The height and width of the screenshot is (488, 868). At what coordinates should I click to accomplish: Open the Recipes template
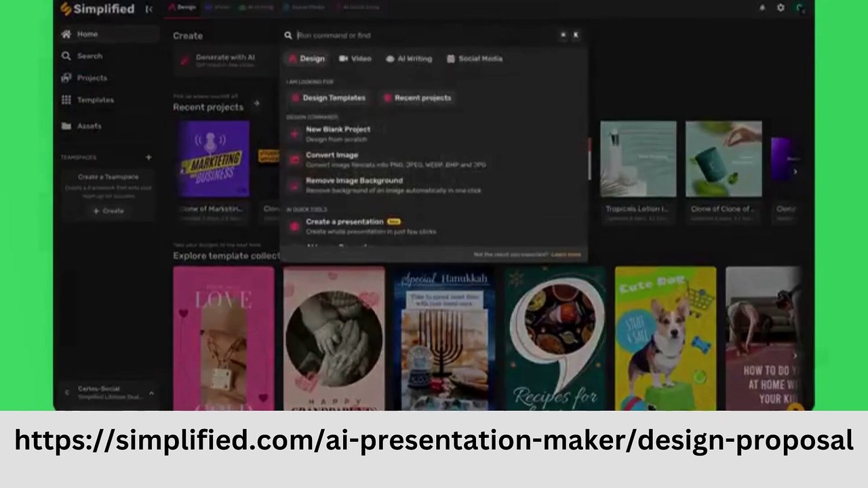click(x=555, y=338)
